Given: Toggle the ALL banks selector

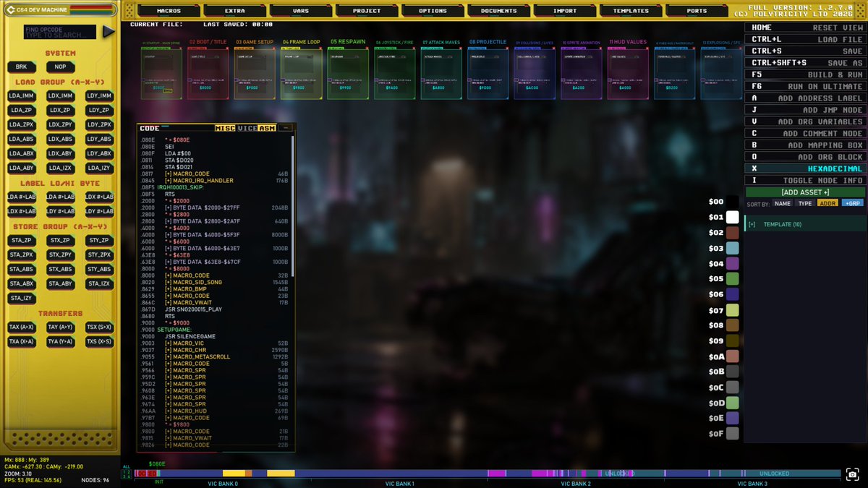Looking at the screenshot, I should [127, 467].
